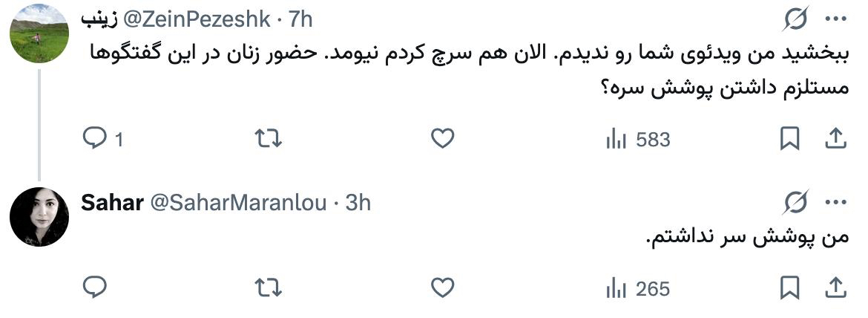Share ZeinPezeshk's tweet
This screenshot has width=868, height=318.
835,139
